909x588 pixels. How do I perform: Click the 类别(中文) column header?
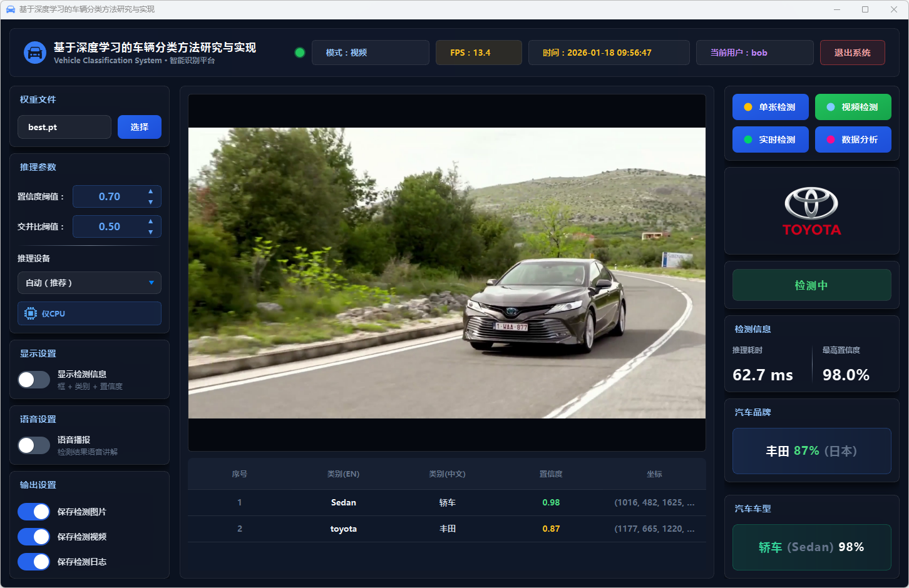(x=447, y=474)
